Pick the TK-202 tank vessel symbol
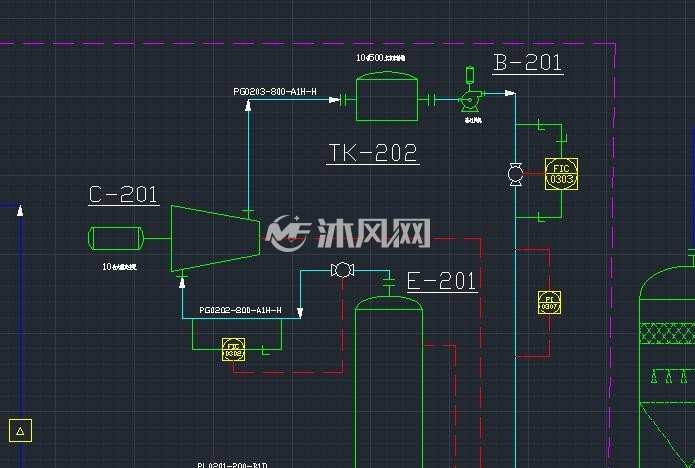695x468 pixels. point(387,96)
